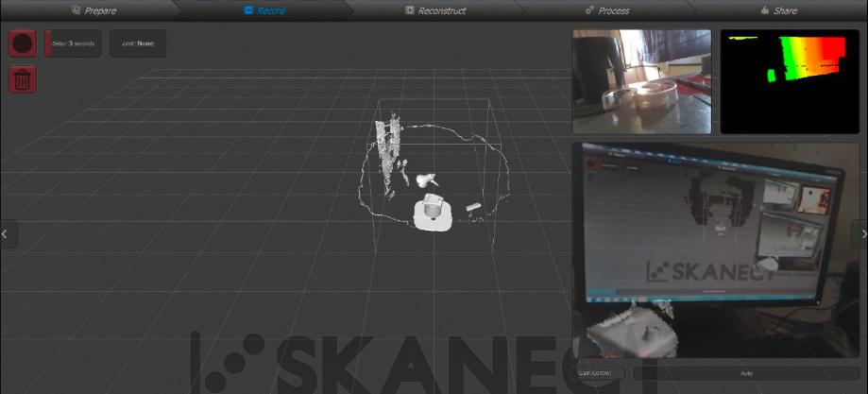Switch to the Record tab

264,10
